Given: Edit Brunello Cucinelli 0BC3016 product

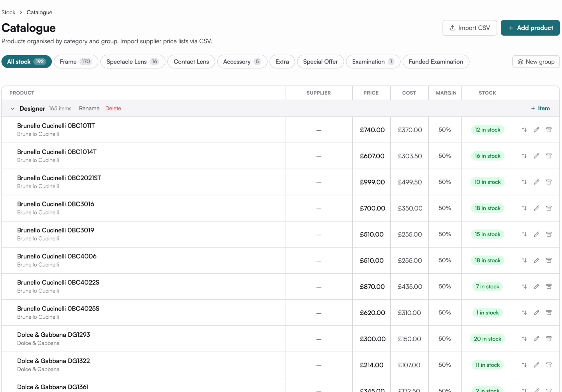Looking at the screenshot, I should pyautogui.click(x=536, y=208).
